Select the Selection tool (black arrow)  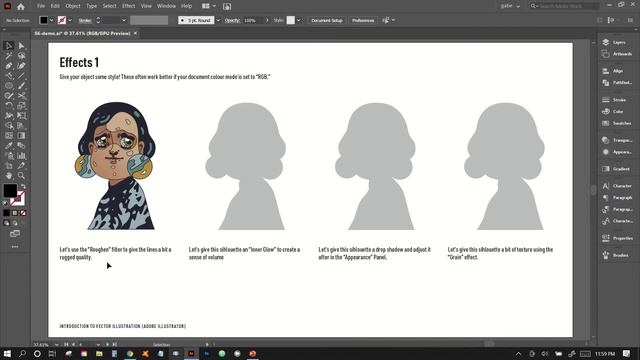coord(9,46)
